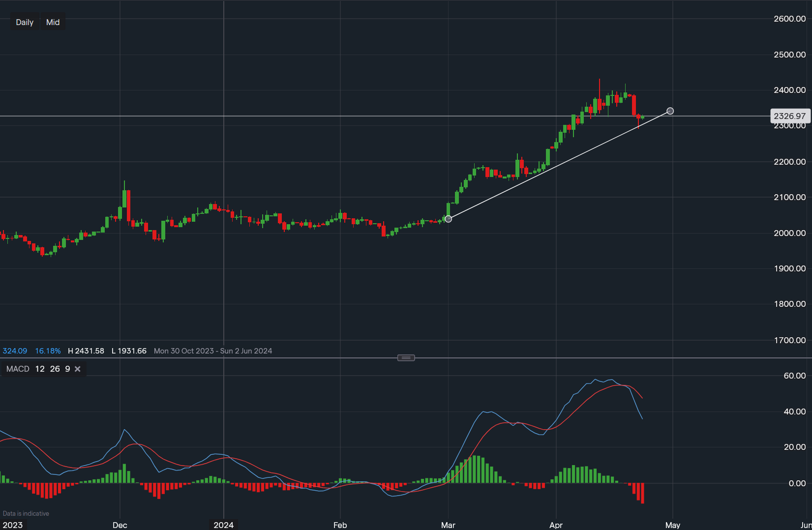The height and width of the screenshot is (530, 812).
Task: Edit the MACD fast period value 12
Action: (40, 369)
